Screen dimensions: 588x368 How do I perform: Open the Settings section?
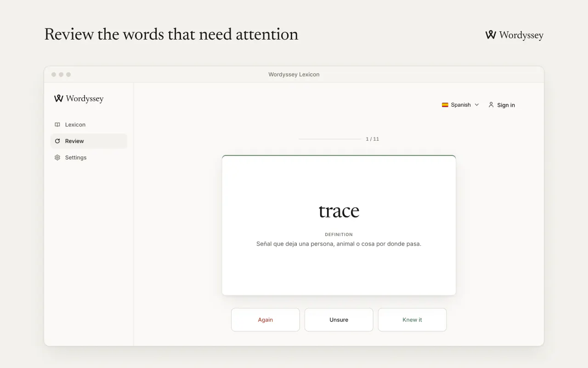(x=89, y=158)
